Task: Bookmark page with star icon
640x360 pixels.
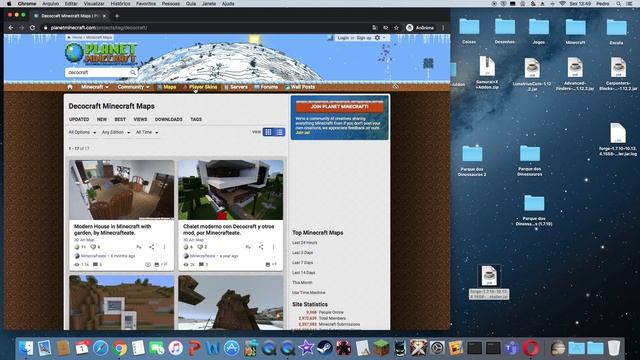Action: click(396, 28)
